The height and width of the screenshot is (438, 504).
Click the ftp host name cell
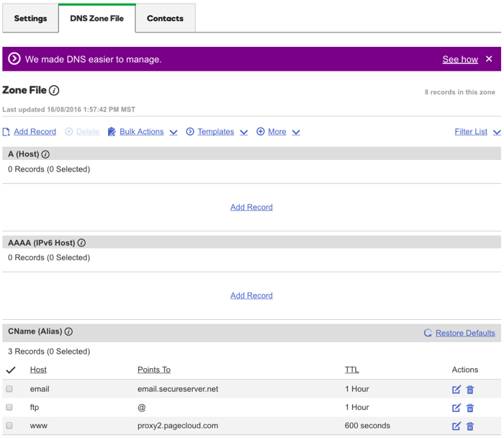point(35,407)
